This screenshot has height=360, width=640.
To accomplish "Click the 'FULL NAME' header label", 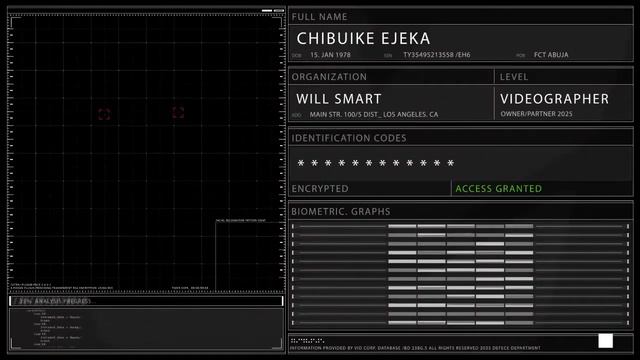I will (x=320, y=17).
